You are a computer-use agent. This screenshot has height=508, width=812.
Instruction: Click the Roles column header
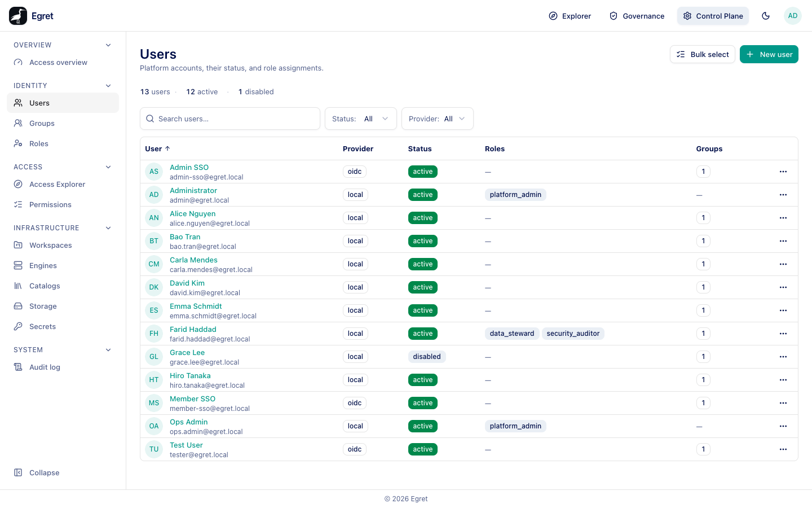click(x=495, y=149)
